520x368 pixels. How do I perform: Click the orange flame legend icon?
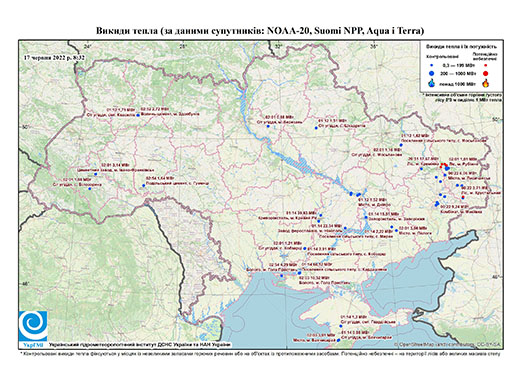[x=485, y=83]
